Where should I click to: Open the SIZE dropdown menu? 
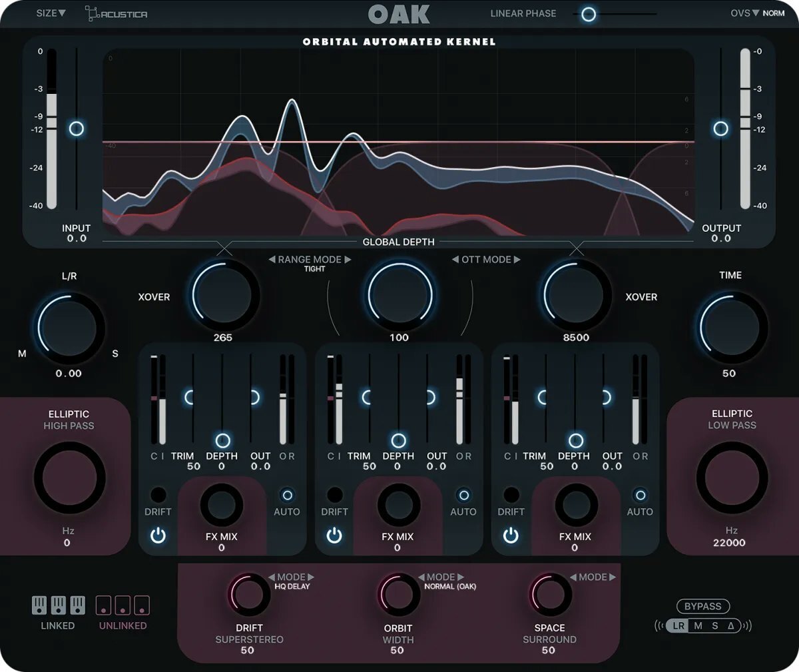51,13
